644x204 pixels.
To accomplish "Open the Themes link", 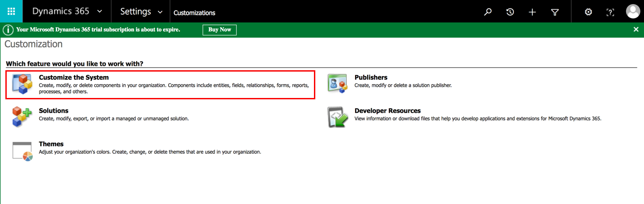I will click(x=51, y=144).
